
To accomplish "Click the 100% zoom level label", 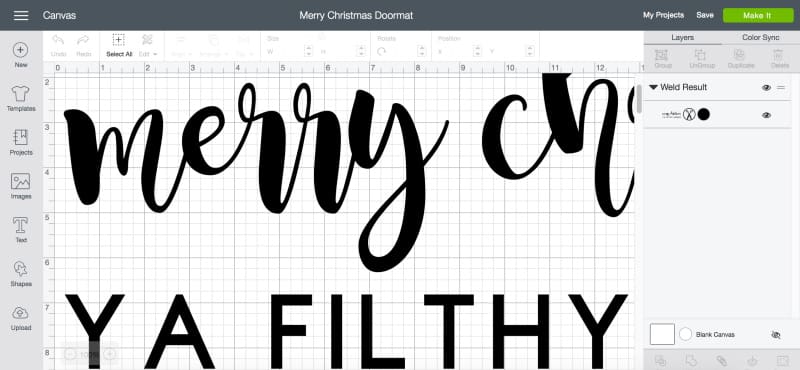I will pyautogui.click(x=90, y=355).
